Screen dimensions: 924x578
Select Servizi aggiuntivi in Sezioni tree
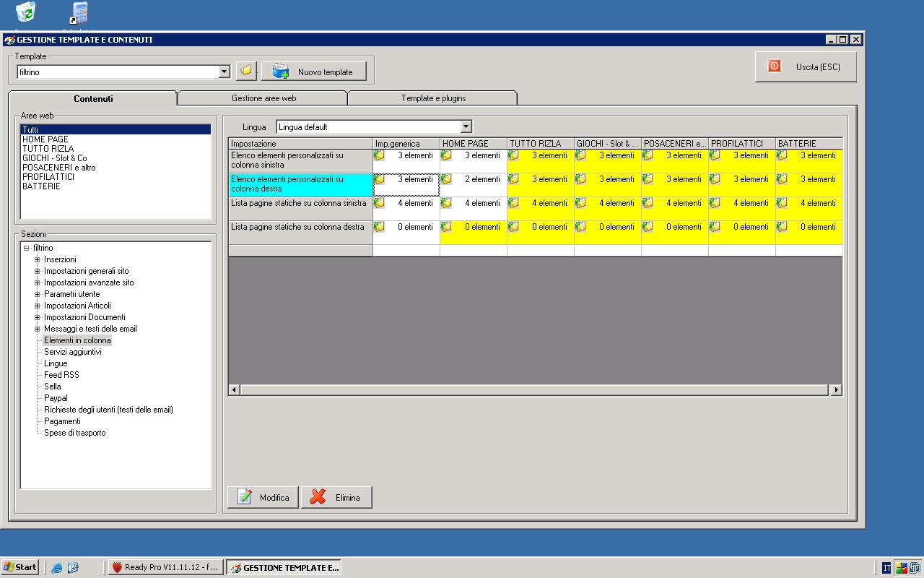coord(72,352)
